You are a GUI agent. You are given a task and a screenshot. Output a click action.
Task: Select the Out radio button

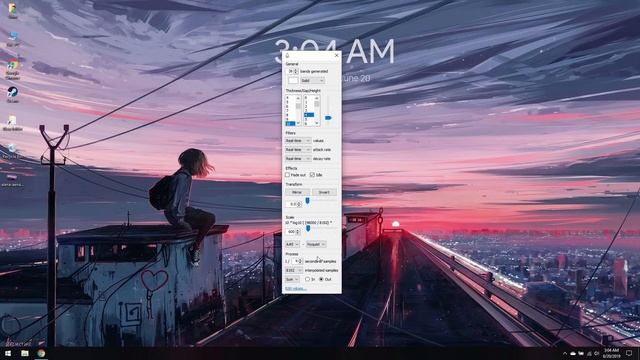(x=321, y=279)
